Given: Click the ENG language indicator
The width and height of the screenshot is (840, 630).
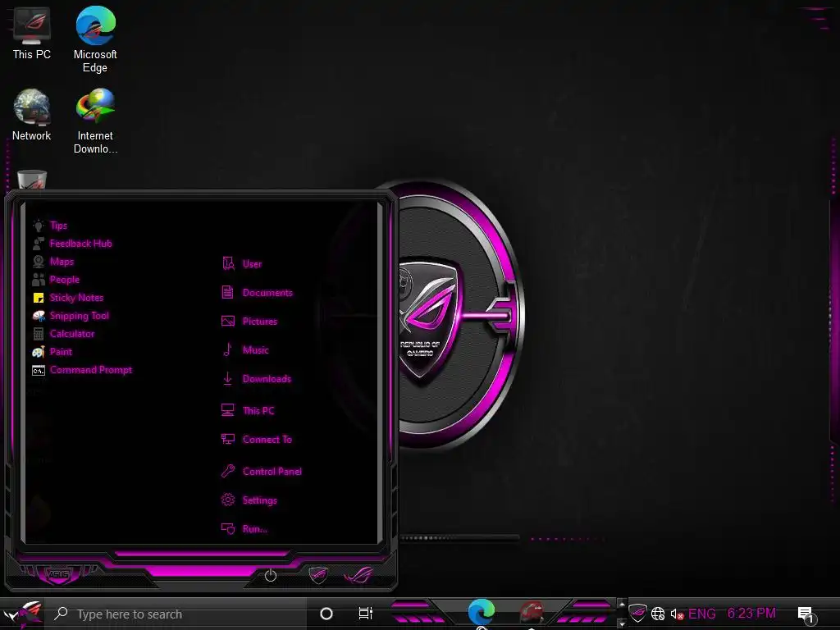Looking at the screenshot, I should click(x=702, y=614).
